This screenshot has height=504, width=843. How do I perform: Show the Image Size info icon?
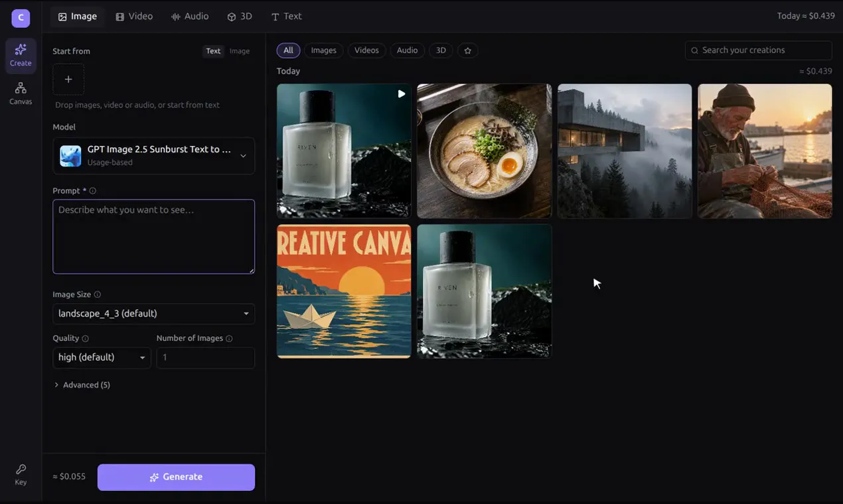point(98,294)
